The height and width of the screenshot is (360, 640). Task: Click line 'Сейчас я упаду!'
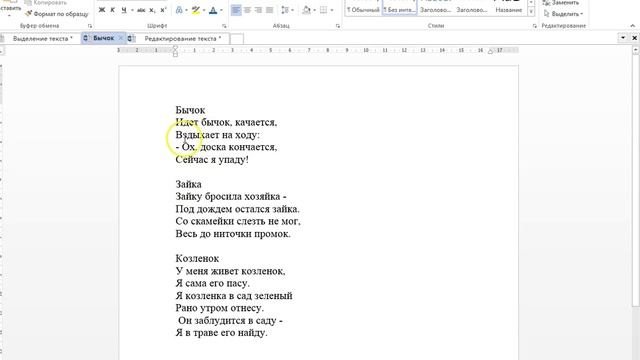(x=212, y=160)
